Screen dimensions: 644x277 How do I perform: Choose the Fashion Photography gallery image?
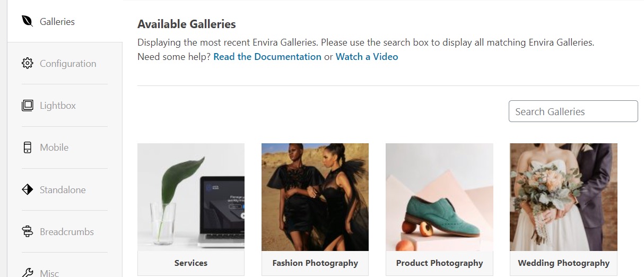(315, 197)
